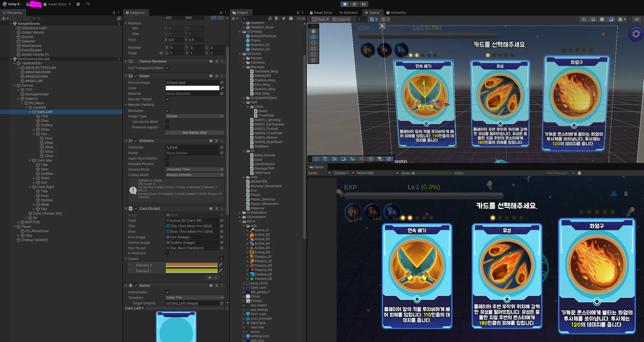
Task: Enable the Apply Root Motion checkbox
Action: [x=167, y=158]
